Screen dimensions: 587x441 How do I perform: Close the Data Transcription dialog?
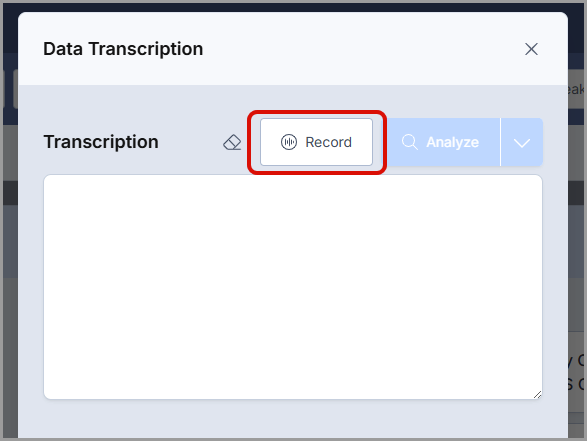click(531, 49)
